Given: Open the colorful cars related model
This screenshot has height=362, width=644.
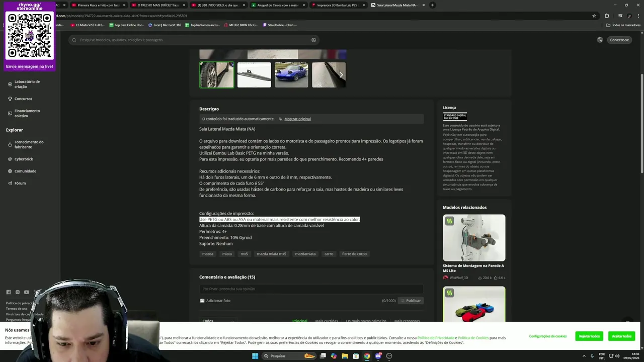Looking at the screenshot, I should coord(474,304).
